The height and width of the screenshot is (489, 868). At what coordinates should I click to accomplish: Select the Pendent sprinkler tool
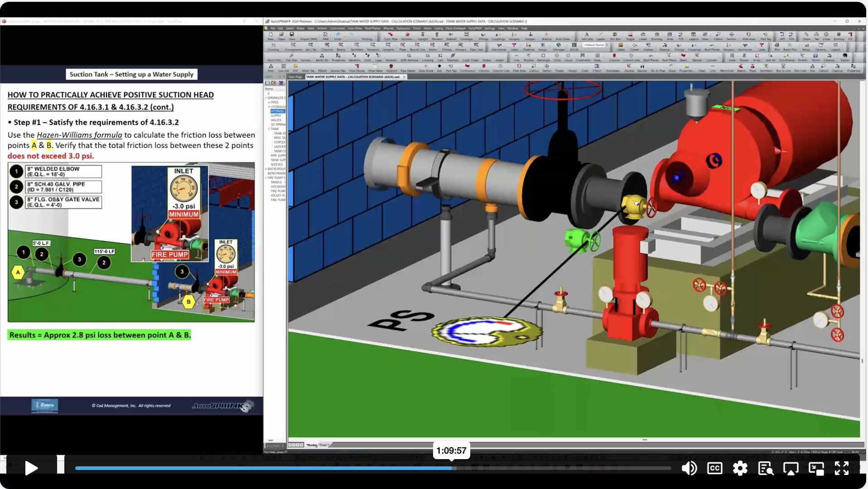click(x=437, y=36)
